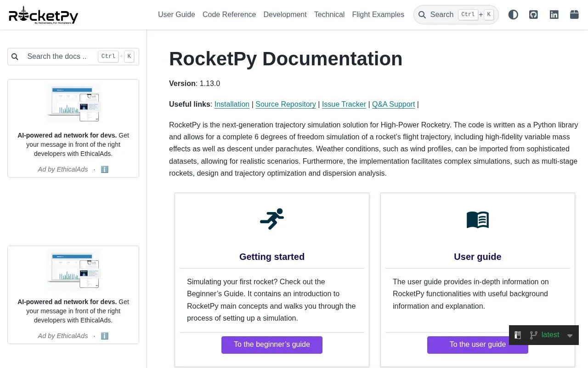This screenshot has height=368, width=588.
Task: Click the package box icon in header
Action: point(574,15)
